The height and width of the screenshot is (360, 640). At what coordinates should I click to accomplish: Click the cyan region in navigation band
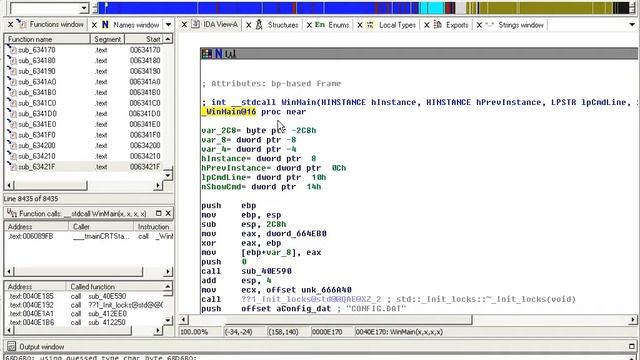(x=432, y=8)
